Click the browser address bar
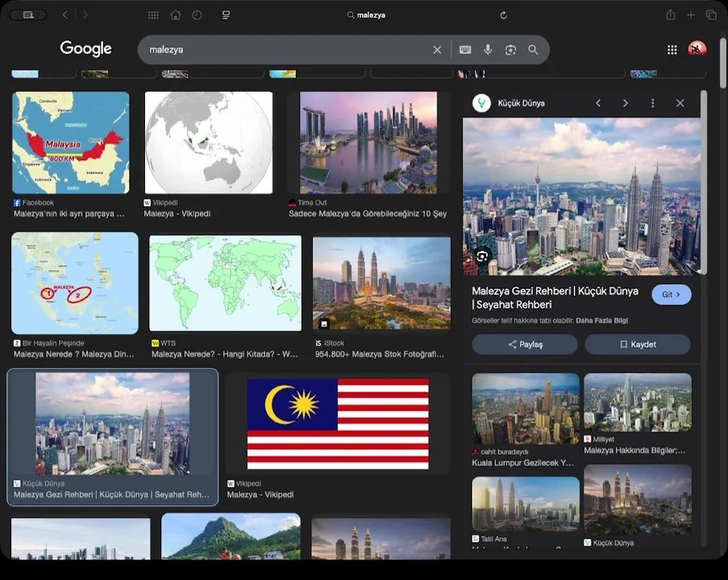728x580 pixels. (x=367, y=14)
